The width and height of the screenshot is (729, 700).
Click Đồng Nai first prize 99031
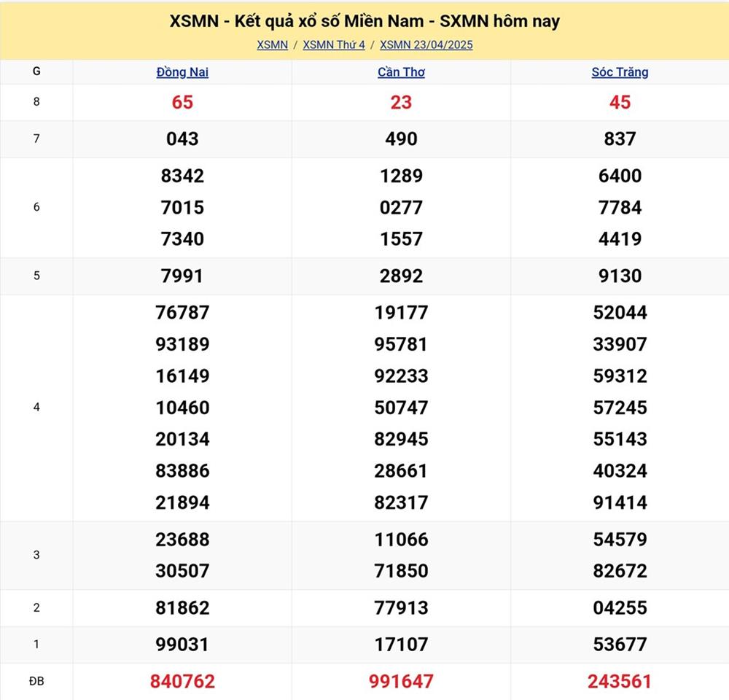coord(182,645)
